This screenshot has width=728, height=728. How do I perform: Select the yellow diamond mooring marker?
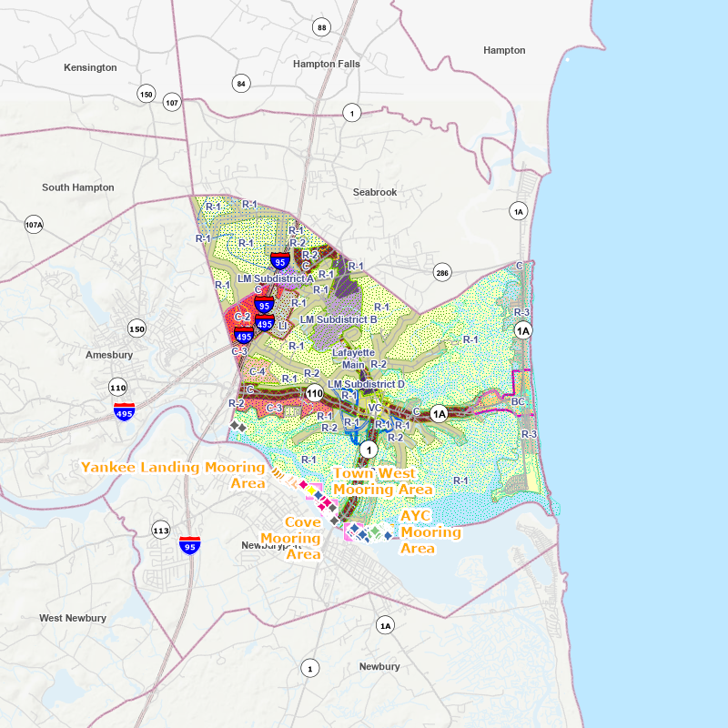(x=311, y=491)
